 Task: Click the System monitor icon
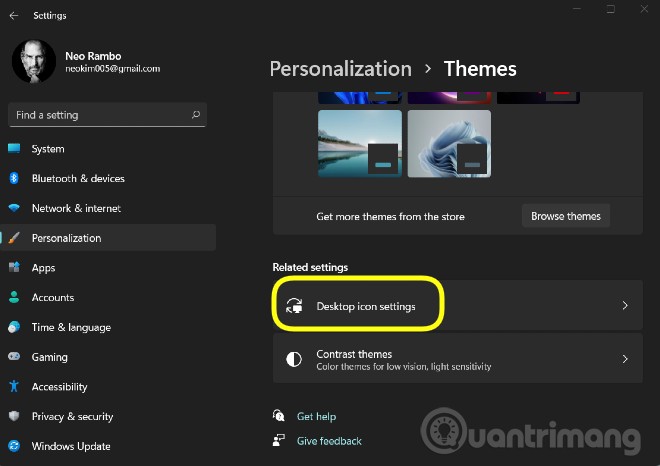coord(14,149)
